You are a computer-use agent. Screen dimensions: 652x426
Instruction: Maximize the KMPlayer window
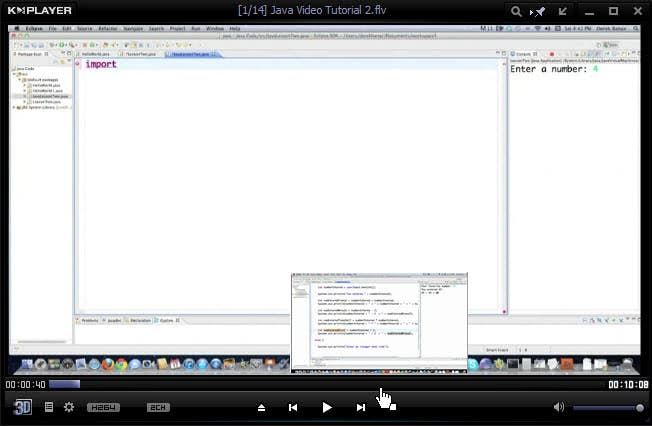(x=613, y=11)
